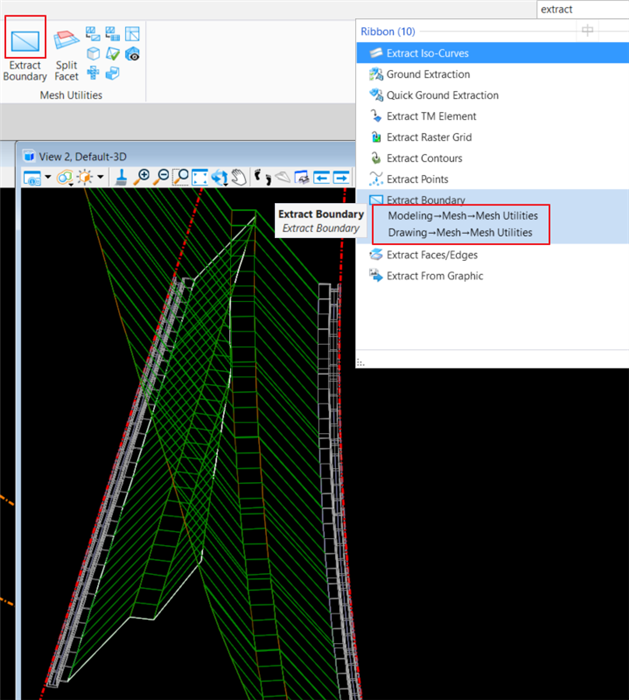Select Quick Ground Extraction result
This screenshot has width=629, height=700.
[442, 95]
